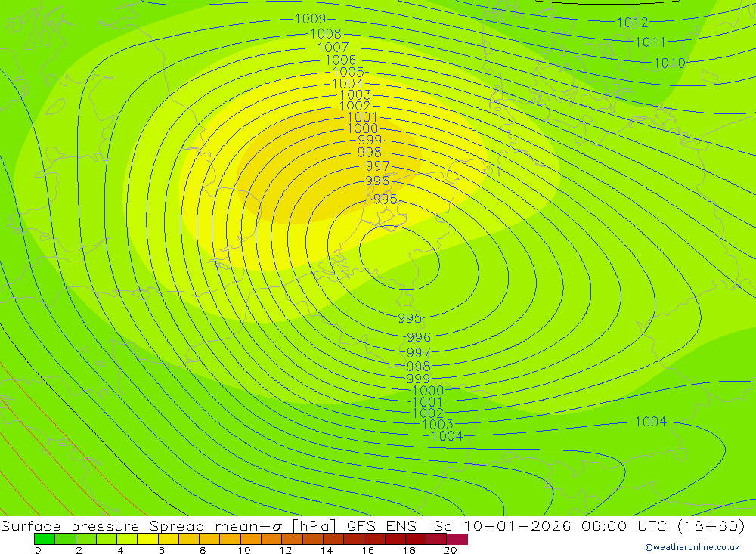The width and height of the screenshot is (756, 554).
Task: Select the legend tick label 16
Action: coord(368,550)
